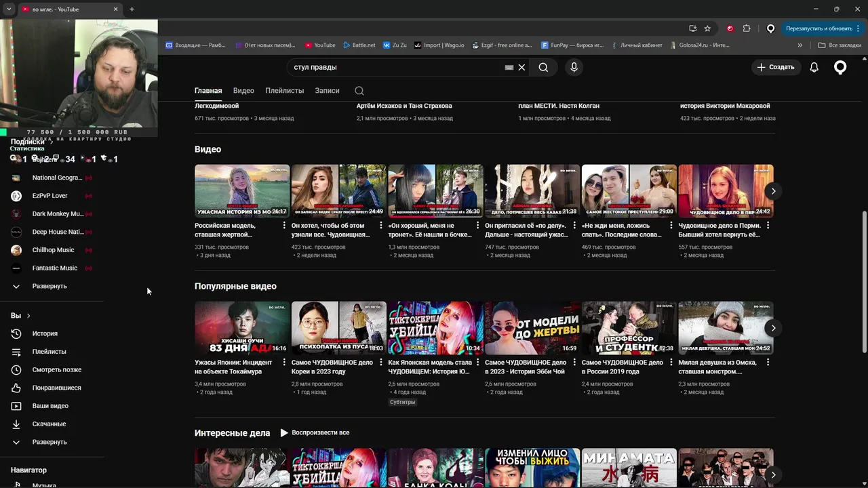Open the YouTube bookmark in the bookmarks bar
This screenshot has width=868, height=488.
tap(320, 45)
